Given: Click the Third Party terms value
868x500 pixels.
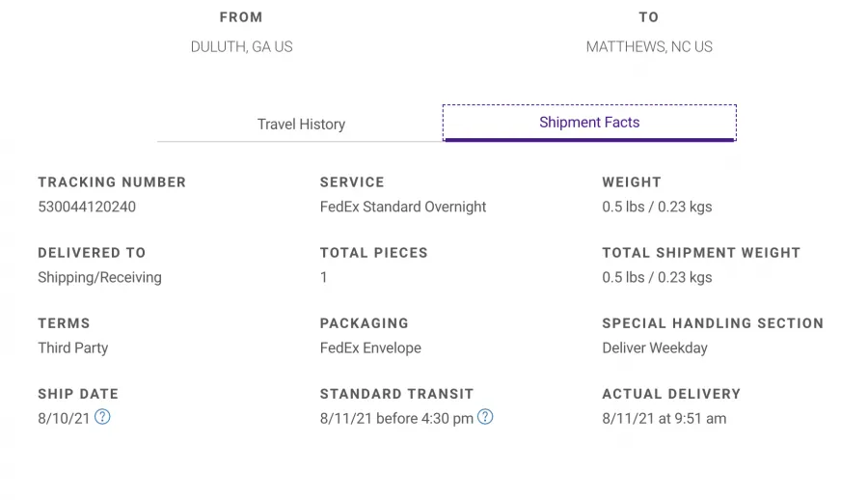Looking at the screenshot, I should click(x=73, y=348).
